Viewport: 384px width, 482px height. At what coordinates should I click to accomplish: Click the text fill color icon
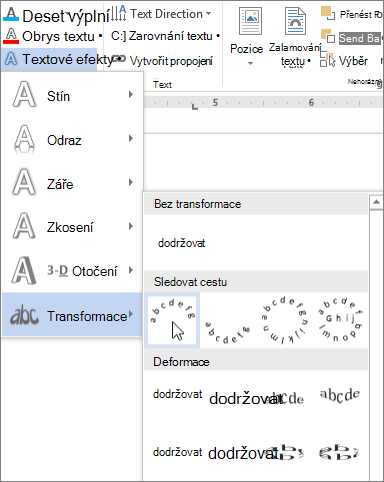tap(11, 15)
